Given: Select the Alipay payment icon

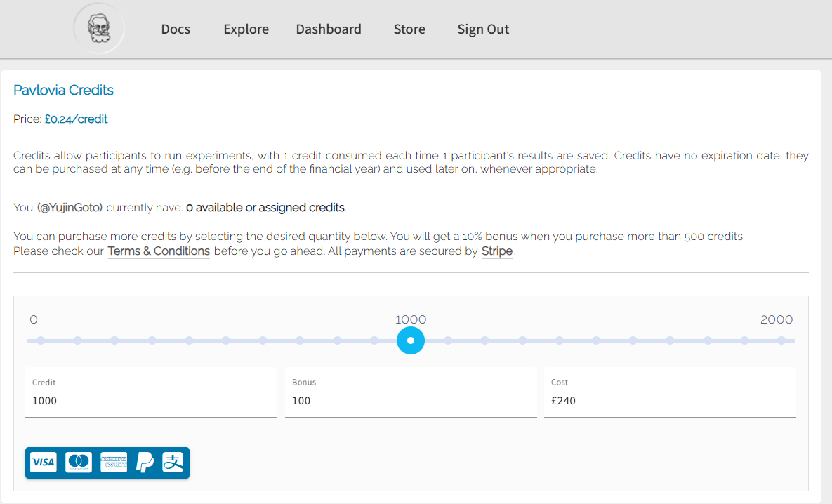Looking at the screenshot, I should (173, 463).
